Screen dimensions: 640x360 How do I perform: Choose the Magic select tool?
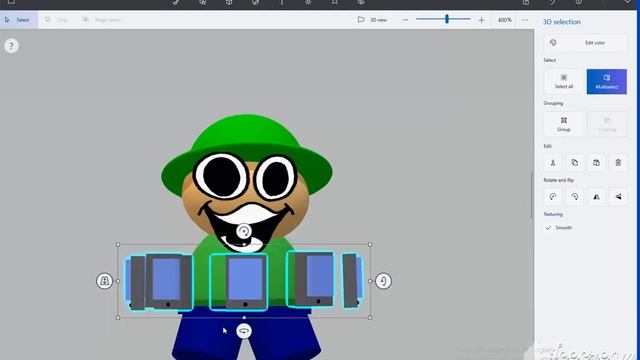click(x=102, y=20)
